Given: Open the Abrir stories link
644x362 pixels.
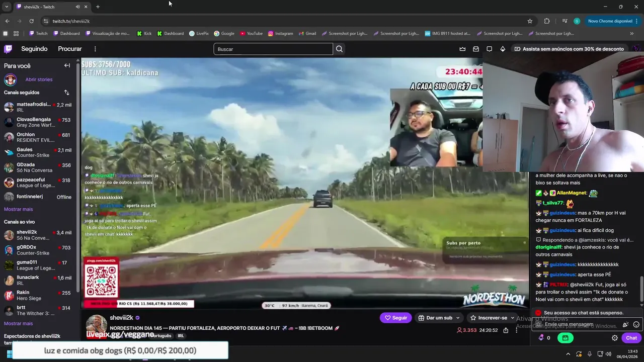Looking at the screenshot, I should (x=39, y=79).
